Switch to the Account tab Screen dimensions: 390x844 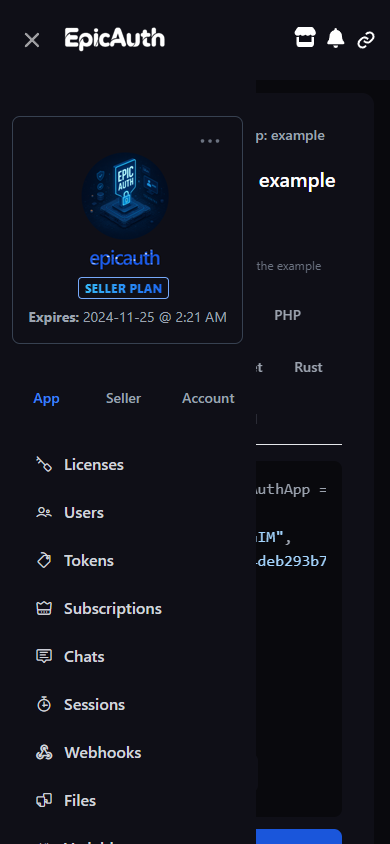(x=208, y=398)
